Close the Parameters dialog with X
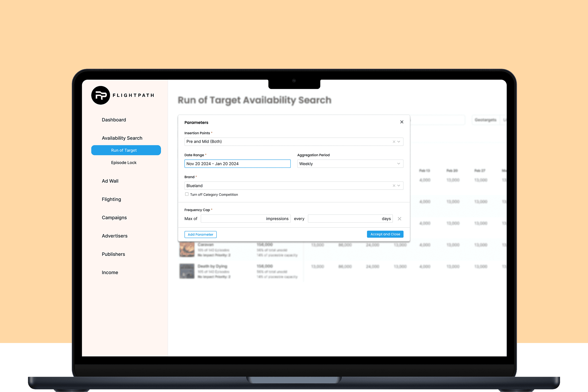The image size is (588, 392). click(402, 122)
